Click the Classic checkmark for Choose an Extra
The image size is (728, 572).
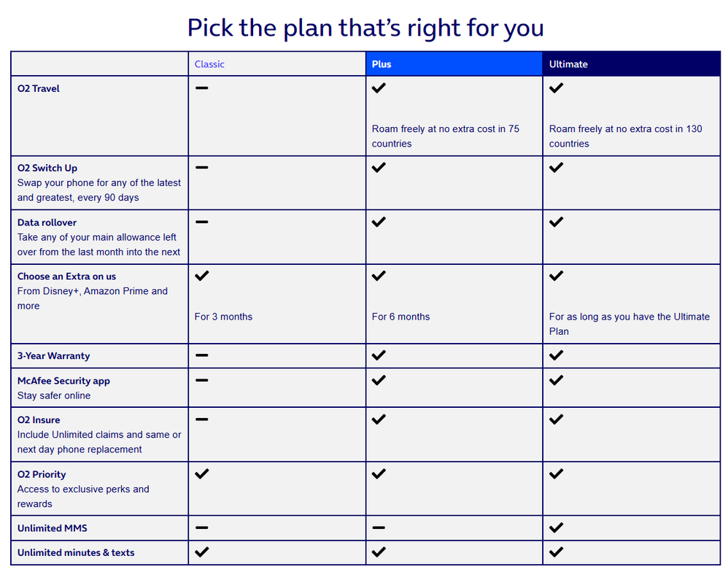click(x=202, y=276)
